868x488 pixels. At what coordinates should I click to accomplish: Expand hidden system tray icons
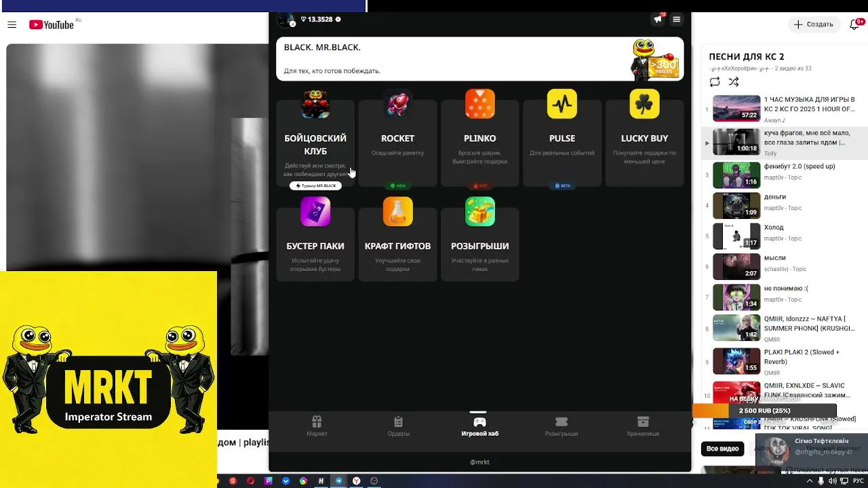[810, 481]
